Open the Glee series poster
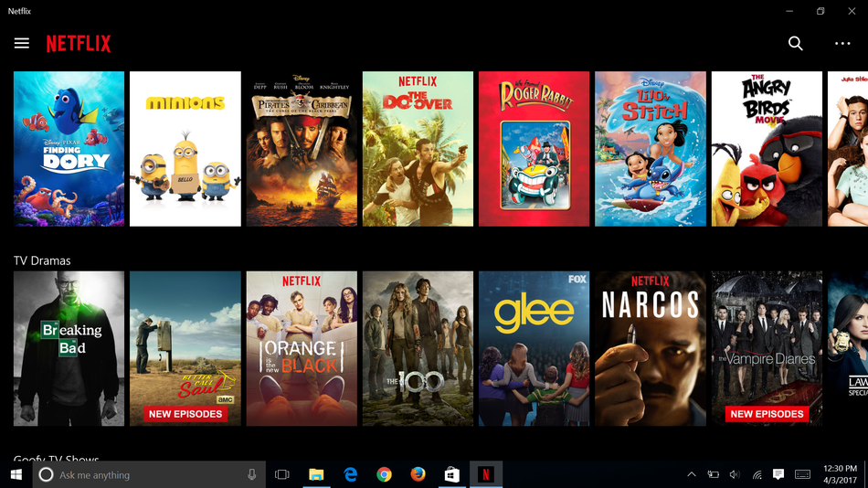This screenshot has height=488, width=868. 535,348
